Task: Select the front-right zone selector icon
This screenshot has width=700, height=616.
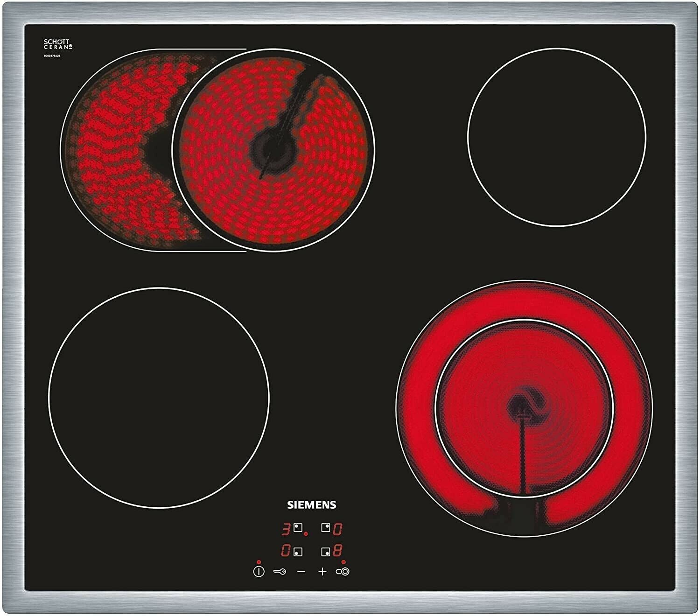Action: tap(326, 552)
